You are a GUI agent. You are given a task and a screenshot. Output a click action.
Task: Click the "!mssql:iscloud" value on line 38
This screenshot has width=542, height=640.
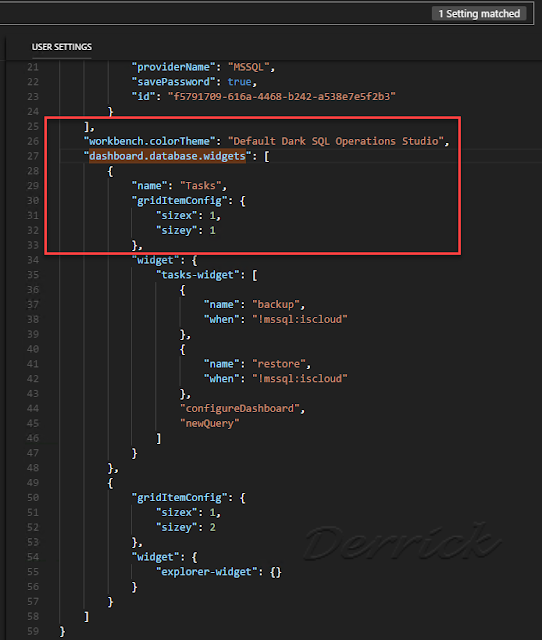pyautogui.click(x=300, y=319)
